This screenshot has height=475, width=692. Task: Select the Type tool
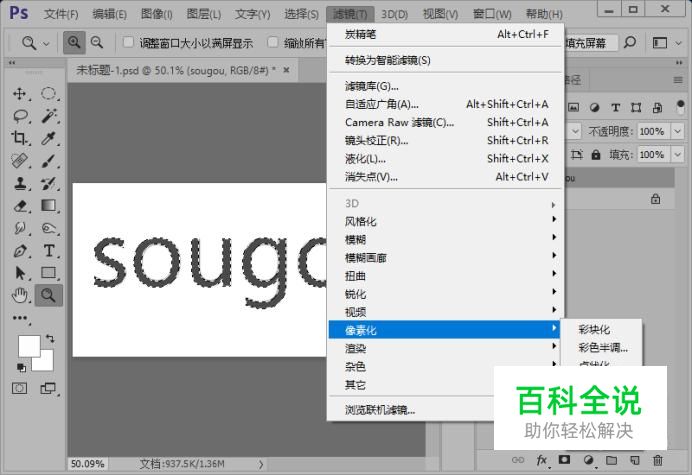[49, 251]
